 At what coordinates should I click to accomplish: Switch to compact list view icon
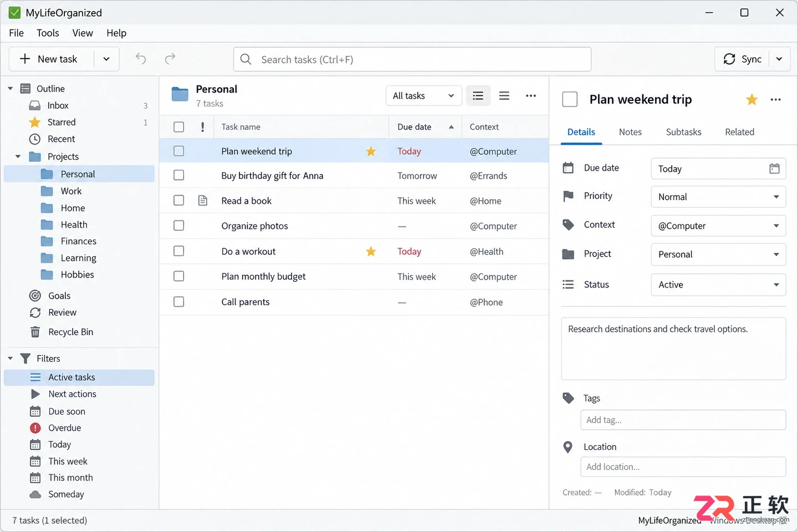point(504,96)
